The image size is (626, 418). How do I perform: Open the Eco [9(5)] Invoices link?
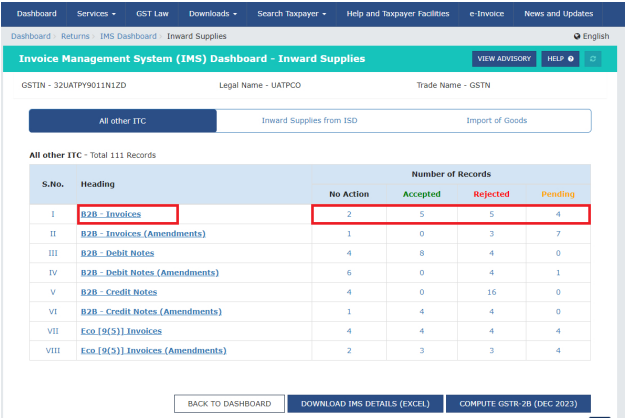pos(121,331)
